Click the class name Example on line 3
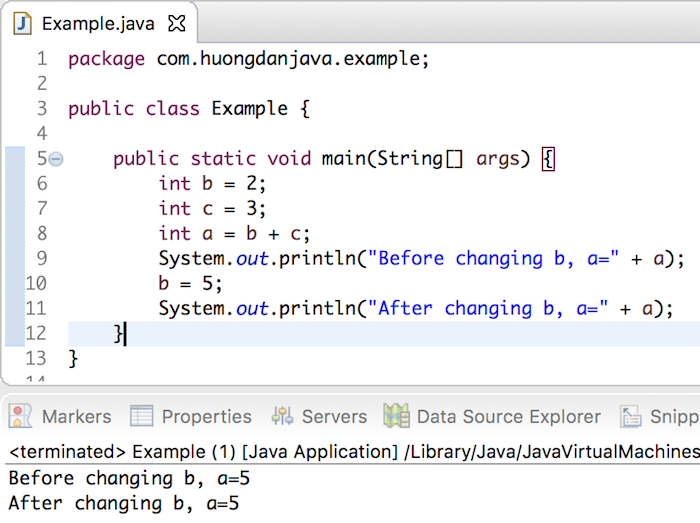This screenshot has height=523, width=700. tap(250, 109)
